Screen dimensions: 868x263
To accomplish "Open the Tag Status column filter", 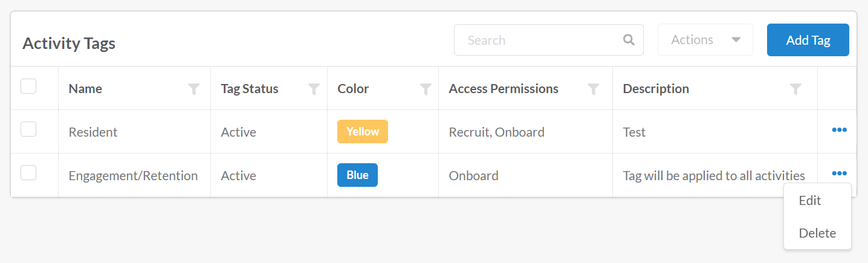I will coord(314,89).
